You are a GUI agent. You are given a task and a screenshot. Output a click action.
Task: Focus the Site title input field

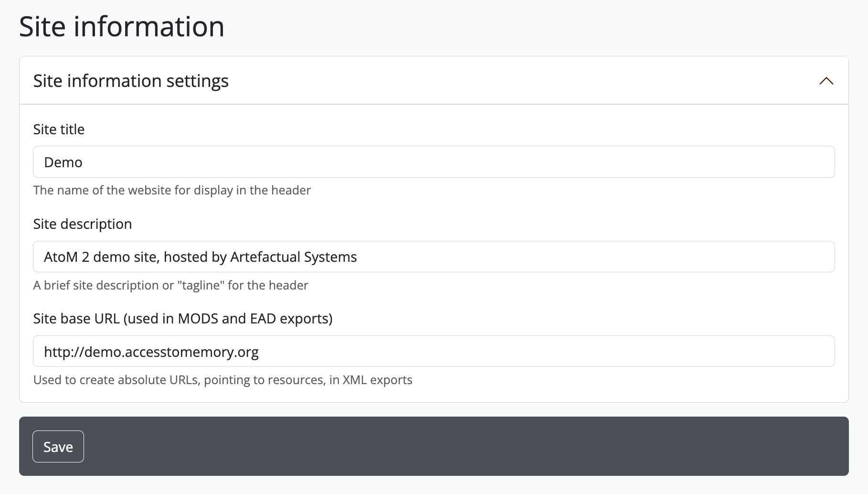[434, 162]
